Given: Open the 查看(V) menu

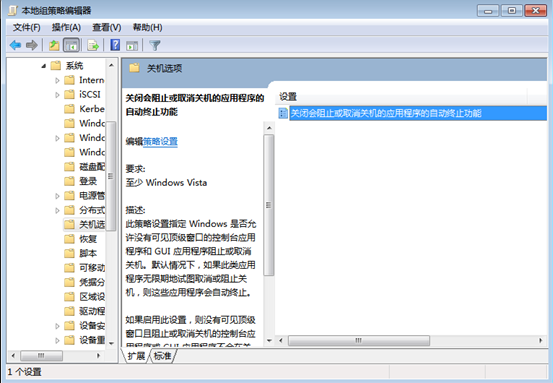Looking at the screenshot, I should (107, 27).
